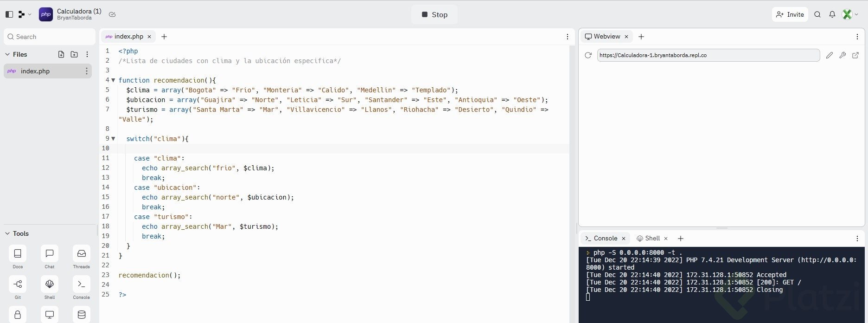This screenshot has width=868, height=323.
Task: Open the Files section options menu
Action: click(87, 54)
